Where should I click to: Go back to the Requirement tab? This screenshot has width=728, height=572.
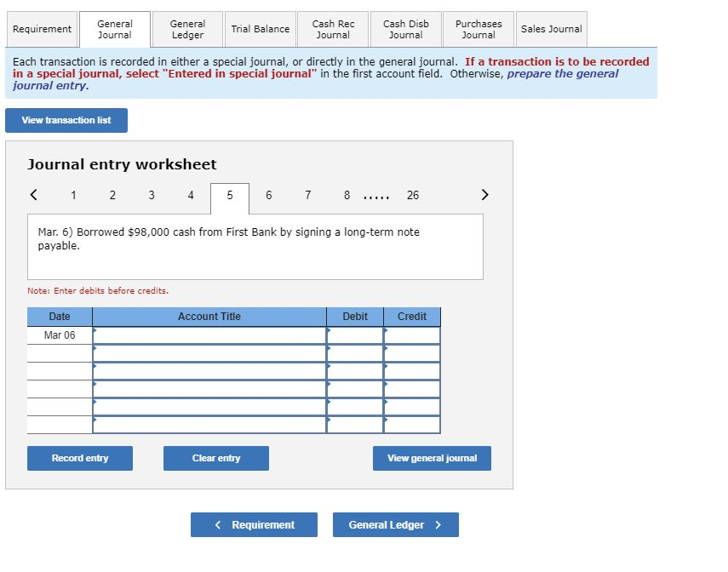tap(41, 29)
